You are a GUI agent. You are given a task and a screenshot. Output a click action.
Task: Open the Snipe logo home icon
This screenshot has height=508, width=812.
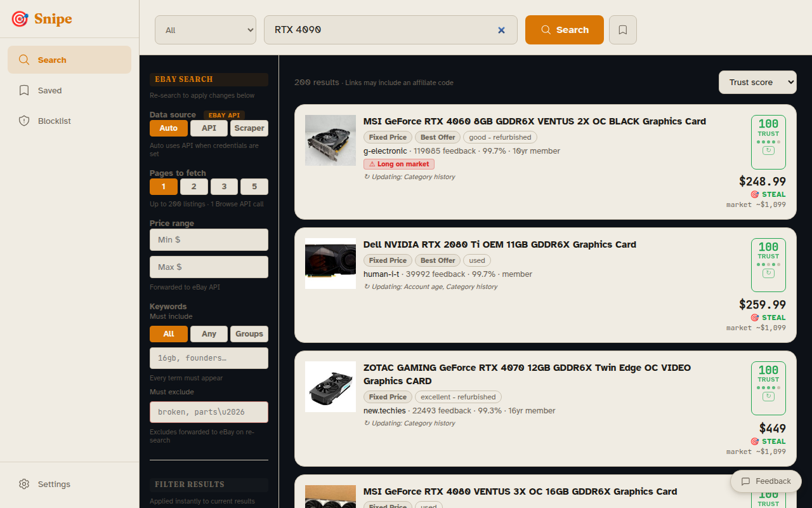pyautogui.click(x=19, y=19)
